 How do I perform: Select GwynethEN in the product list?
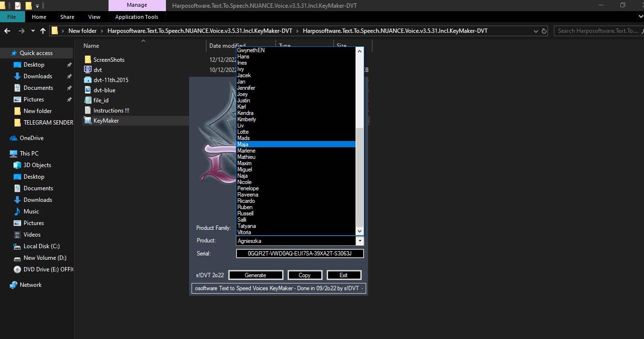click(x=296, y=50)
